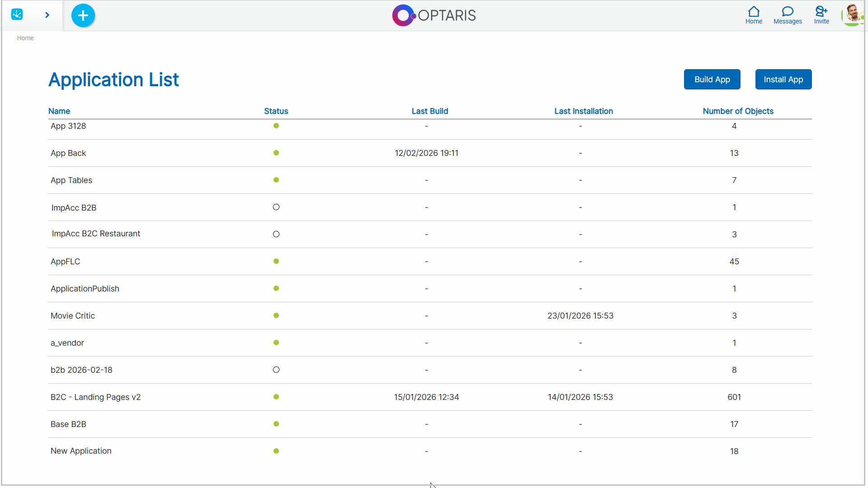Sort by the Status column header
Viewport: 868px width, 488px height.
tap(276, 111)
